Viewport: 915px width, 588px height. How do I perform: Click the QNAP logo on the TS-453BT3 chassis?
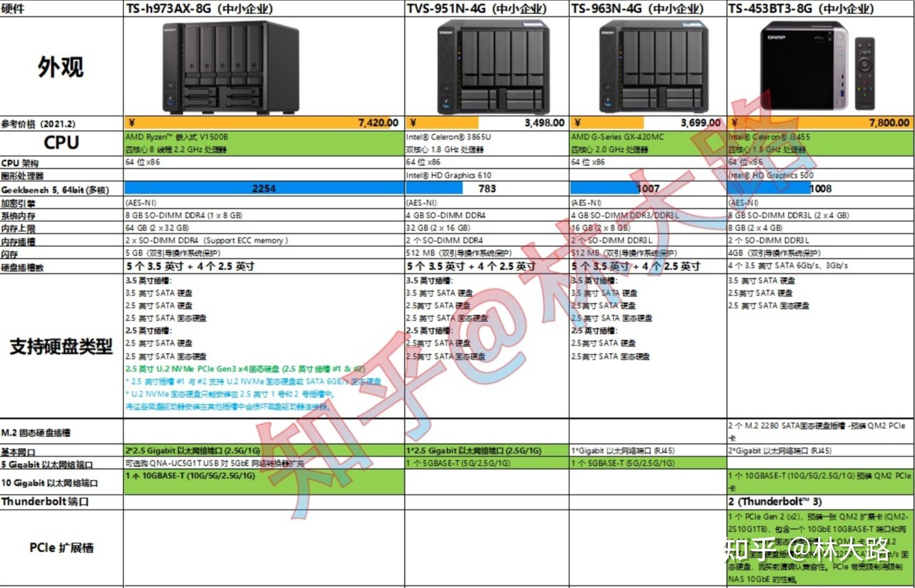click(x=776, y=37)
